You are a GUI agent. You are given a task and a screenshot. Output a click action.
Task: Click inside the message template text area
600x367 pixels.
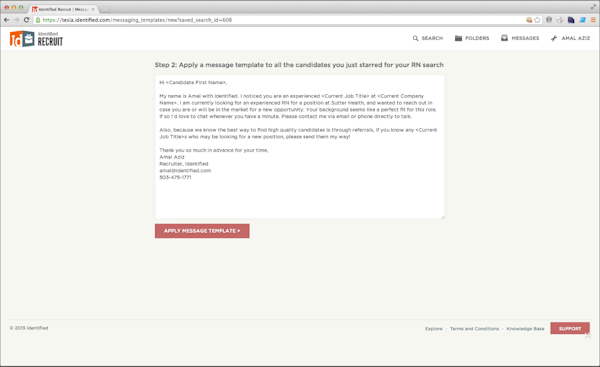coord(300,147)
